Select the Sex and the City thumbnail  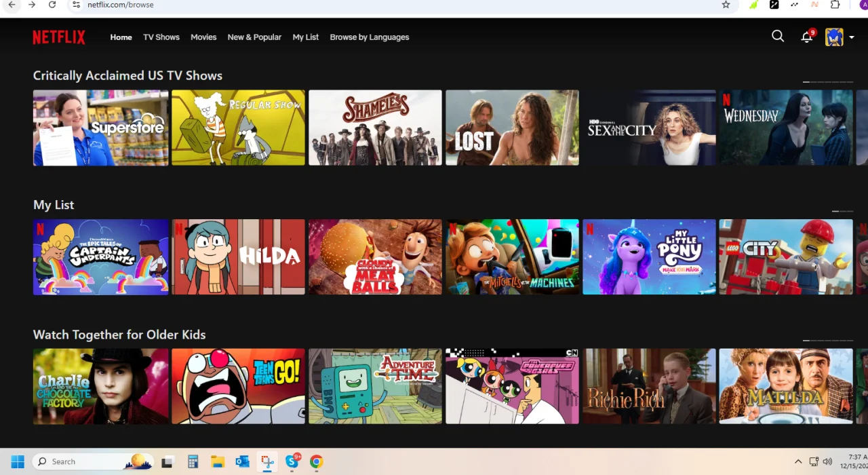pos(649,128)
